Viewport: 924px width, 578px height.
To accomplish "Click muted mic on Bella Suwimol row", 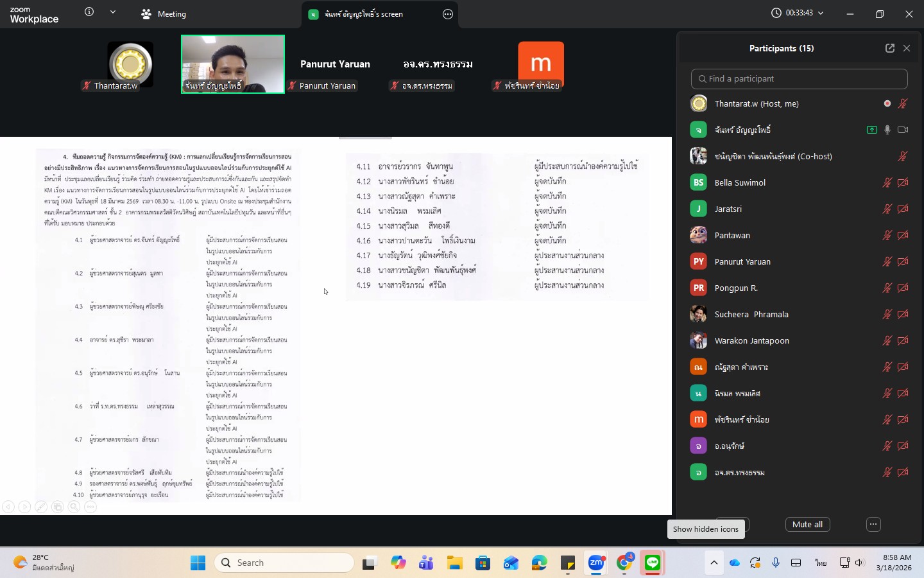I will [887, 182].
